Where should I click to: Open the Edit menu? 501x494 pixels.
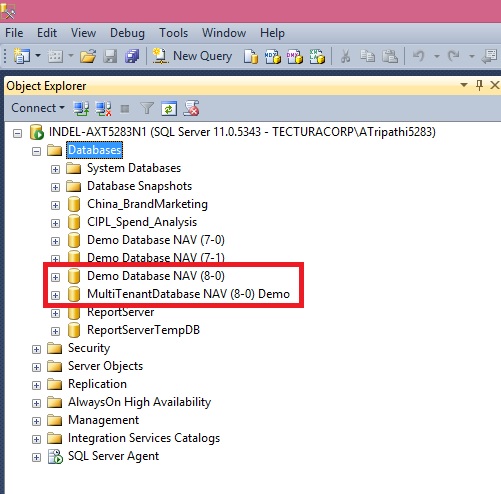pyautogui.click(x=47, y=33)
